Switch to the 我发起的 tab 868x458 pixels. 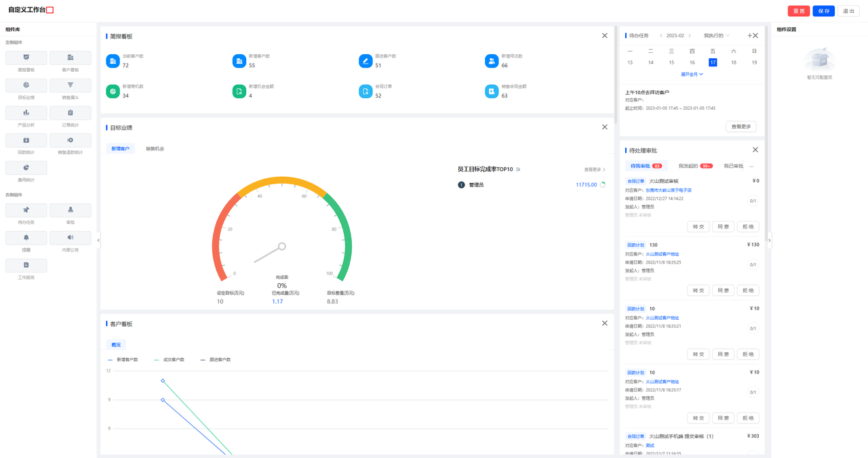tap(695, 166)
